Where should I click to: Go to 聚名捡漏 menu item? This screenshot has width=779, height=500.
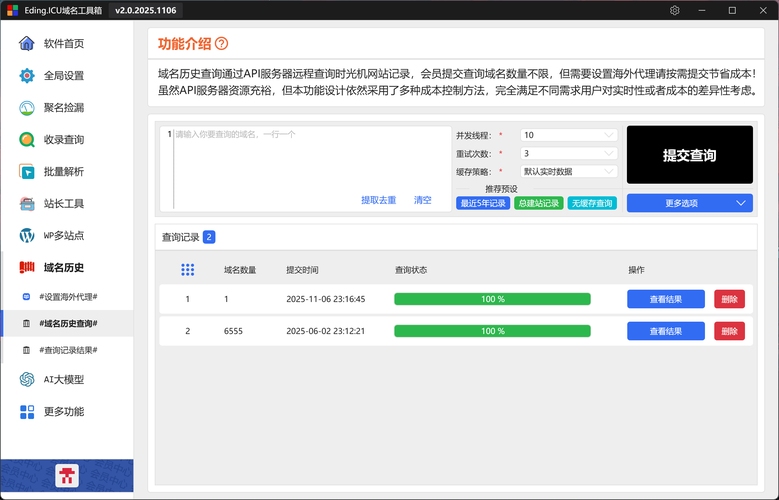point(67,108)
